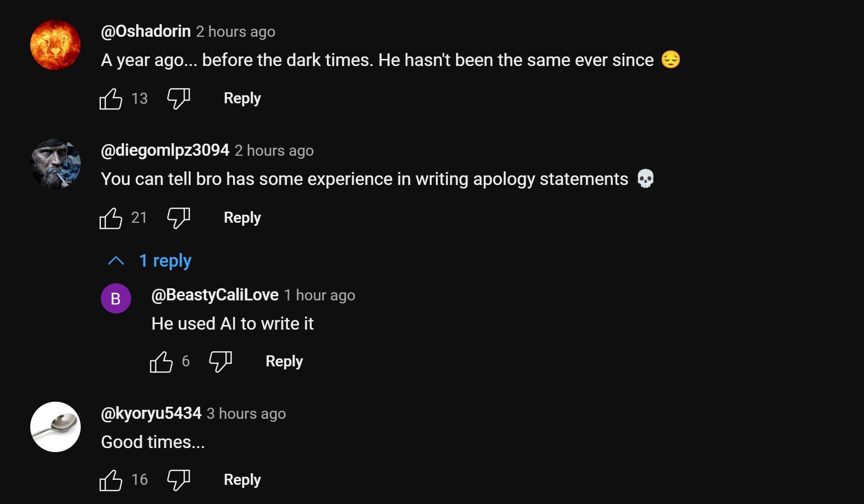Dislike the 'He used AI to write it' reply

pyautogui.click(x=220, y=362)
